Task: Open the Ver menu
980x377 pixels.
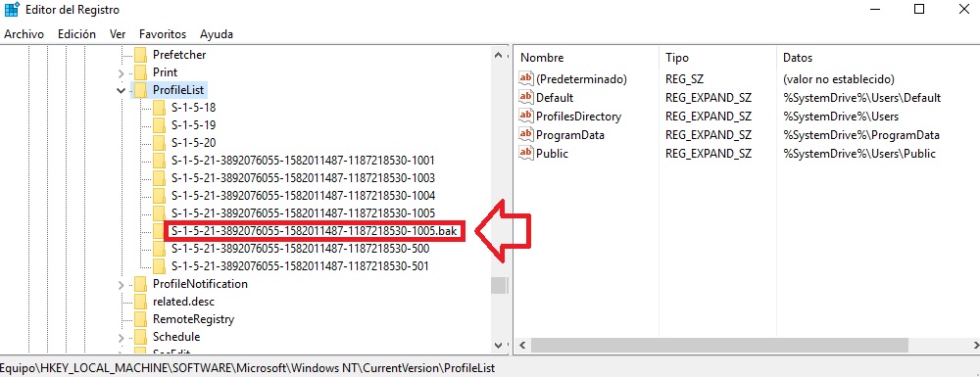Action: tap(118, 34)
